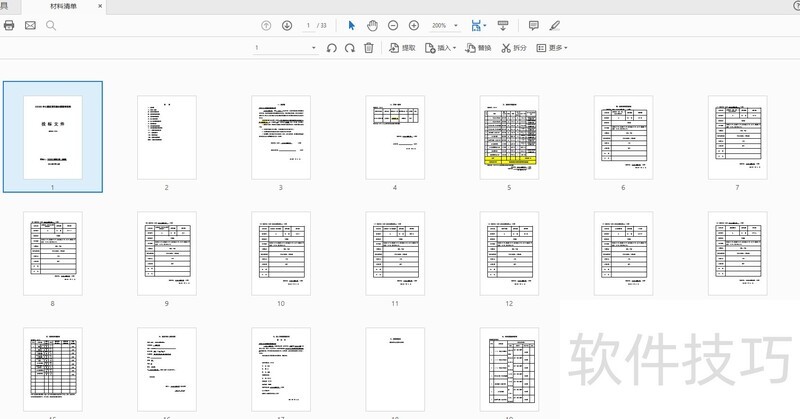Screen dimensions: 800x419
Task: Click the current page number field
Action: (308, 26)
